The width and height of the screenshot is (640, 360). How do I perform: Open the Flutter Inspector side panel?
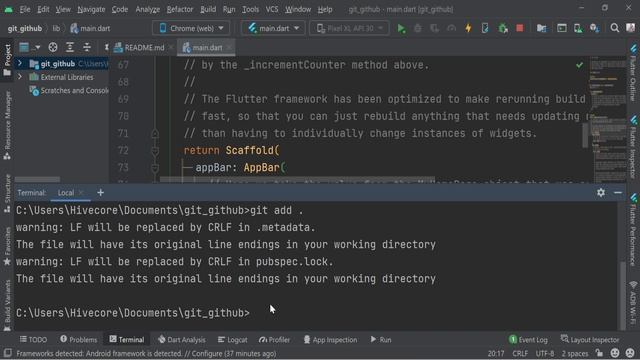click(x=633, y=147)
